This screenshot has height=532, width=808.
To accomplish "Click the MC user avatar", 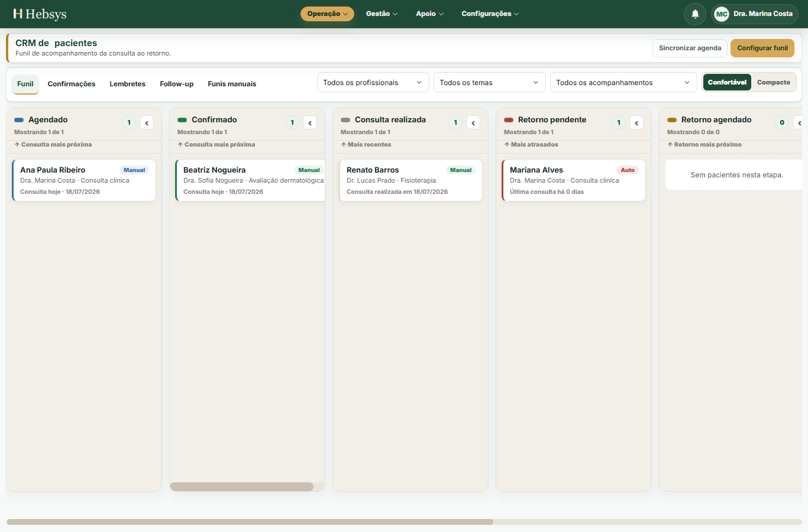I will click(722, 14).
